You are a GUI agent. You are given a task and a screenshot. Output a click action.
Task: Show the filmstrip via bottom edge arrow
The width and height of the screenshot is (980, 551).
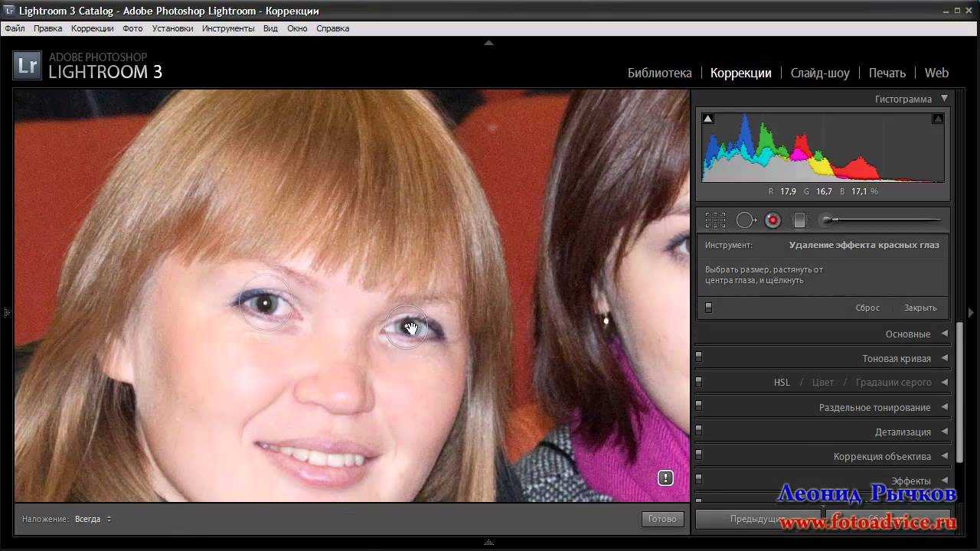pos(488,543)
